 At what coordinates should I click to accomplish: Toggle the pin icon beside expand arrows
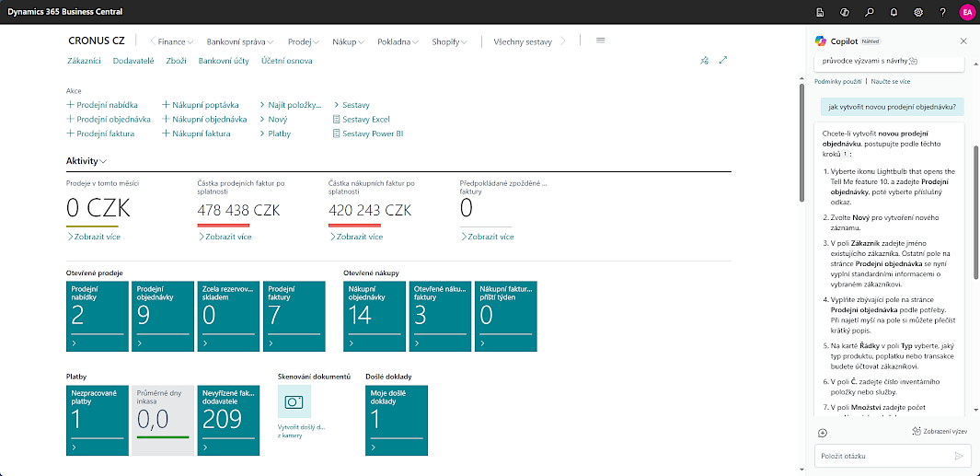coord(705,61)
